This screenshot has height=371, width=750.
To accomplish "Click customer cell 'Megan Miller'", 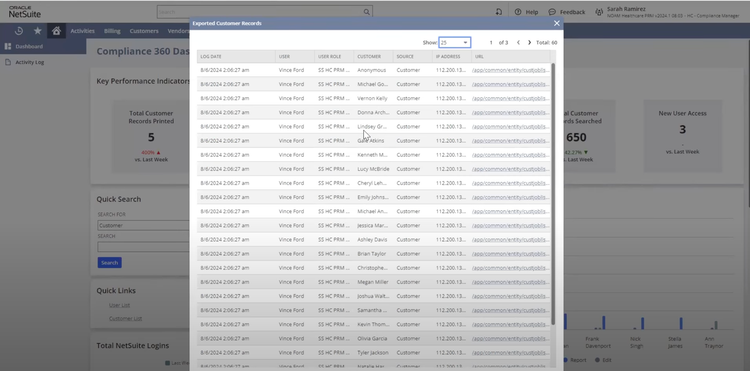I will [x=373, y=282].
